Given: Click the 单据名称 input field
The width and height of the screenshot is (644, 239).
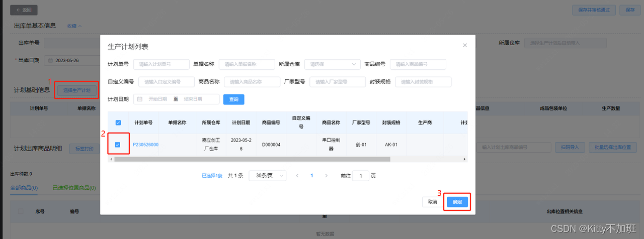Looking at the screenshot, I should [x=247, y=64].
